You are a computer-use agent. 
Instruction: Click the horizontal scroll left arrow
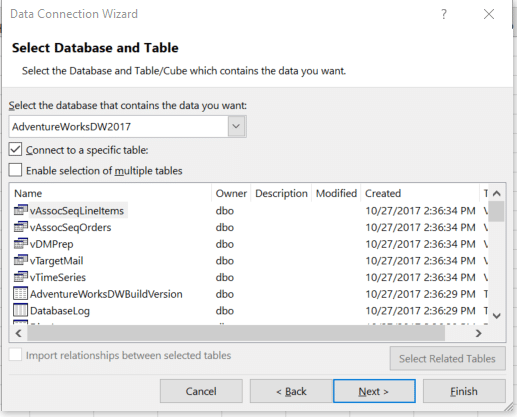coord(19,333)
